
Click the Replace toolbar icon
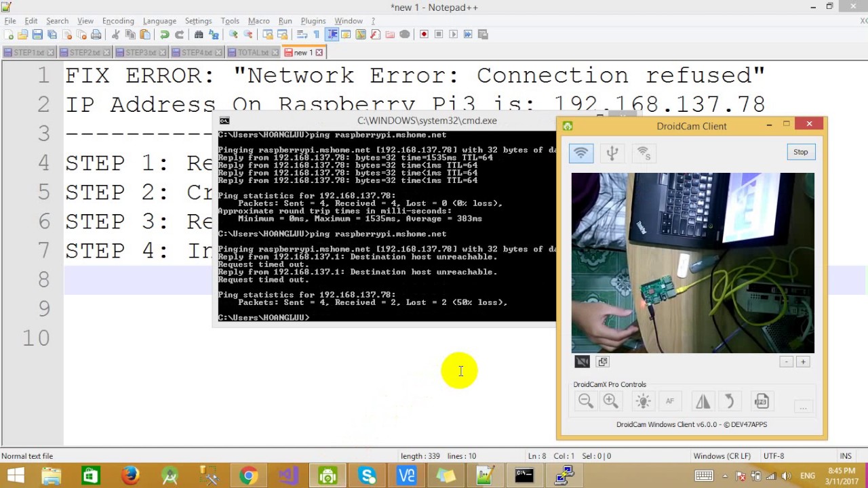pos(213,34)
